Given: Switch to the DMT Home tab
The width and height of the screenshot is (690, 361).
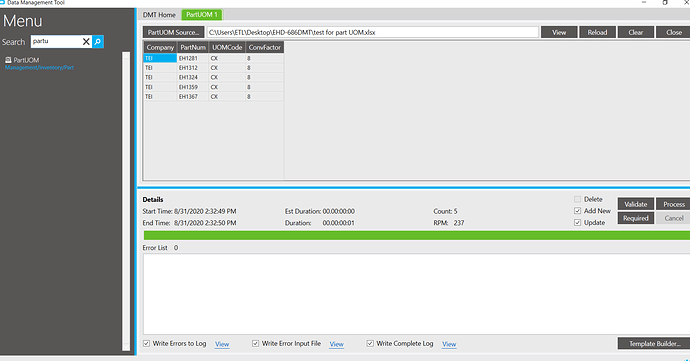Looking at the screenshot, I should point(159,15).
